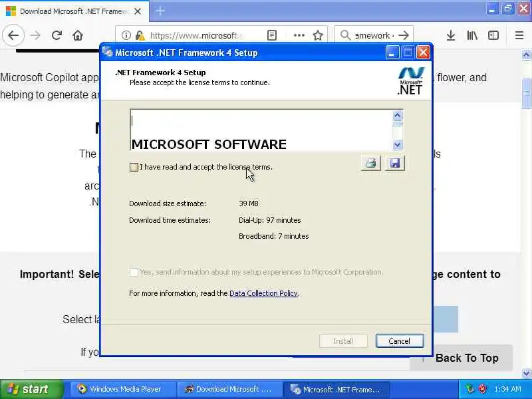This screenshot has height=399, width=532.
Task: Select Microsoft .NET Frame taskbar item
Action: (336, 390)
